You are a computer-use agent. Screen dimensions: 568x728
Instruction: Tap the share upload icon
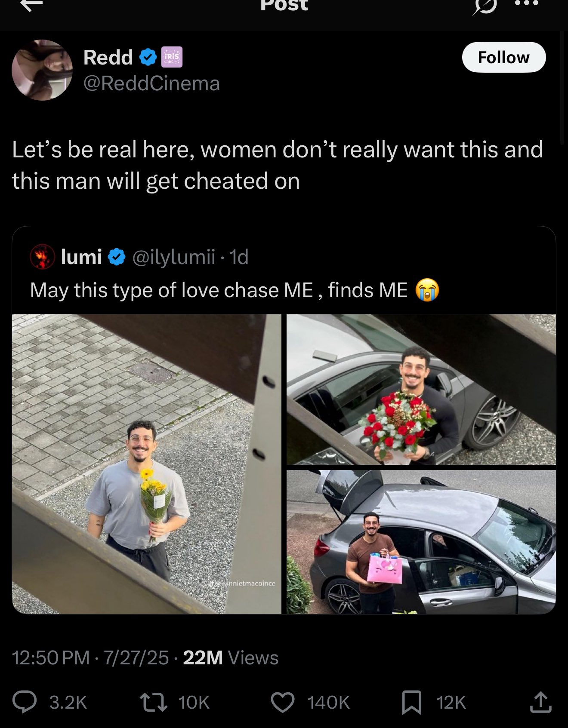coord(540,702)
